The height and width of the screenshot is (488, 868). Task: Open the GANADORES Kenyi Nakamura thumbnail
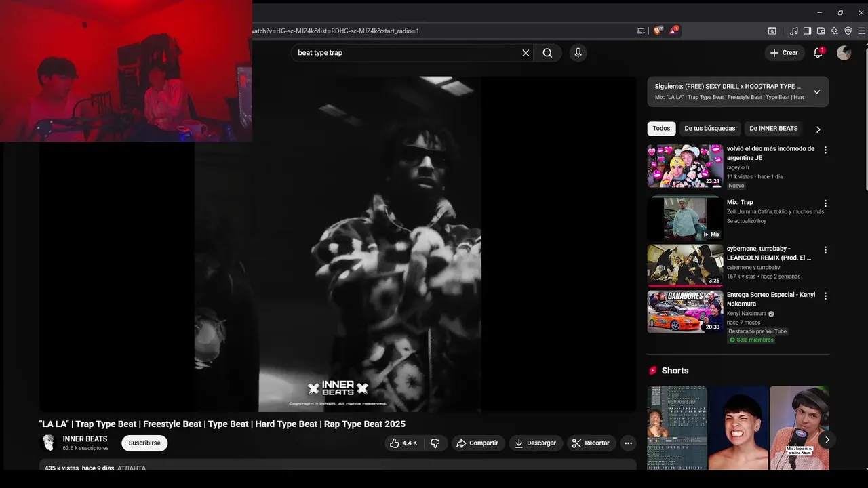(x=685, y=312)
